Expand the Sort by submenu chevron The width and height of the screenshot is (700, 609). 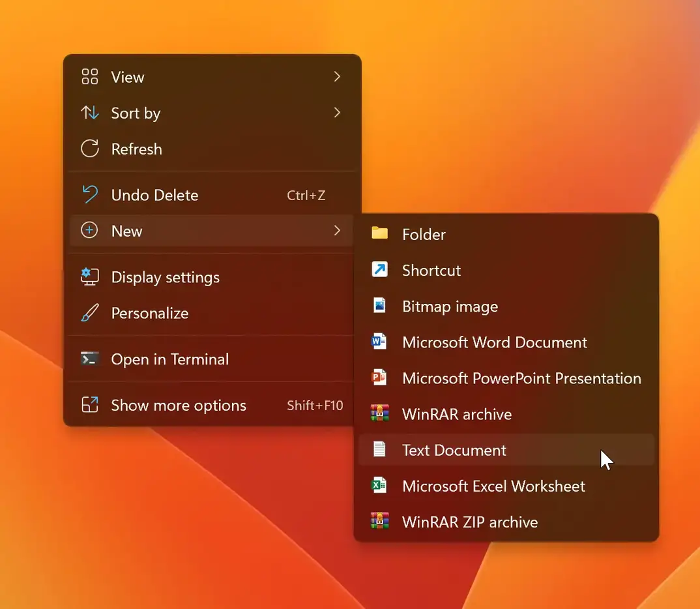(x=337, y=113)
